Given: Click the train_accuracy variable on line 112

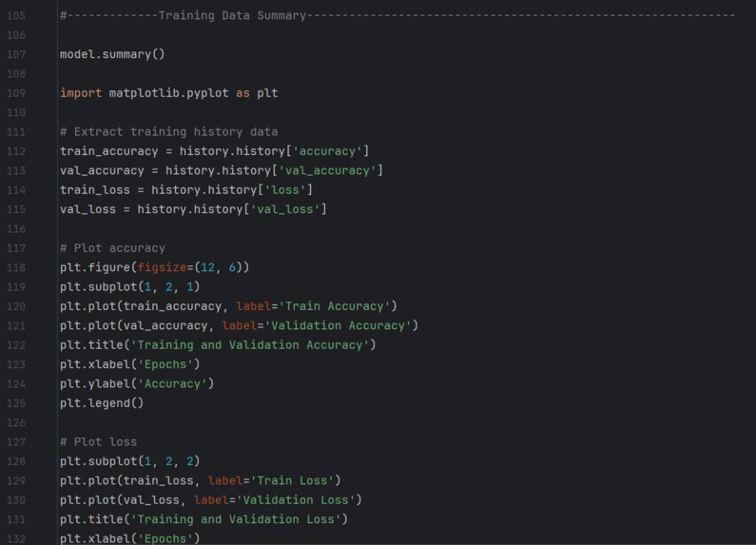Looking at the screenshot, I should click(109, 151).
